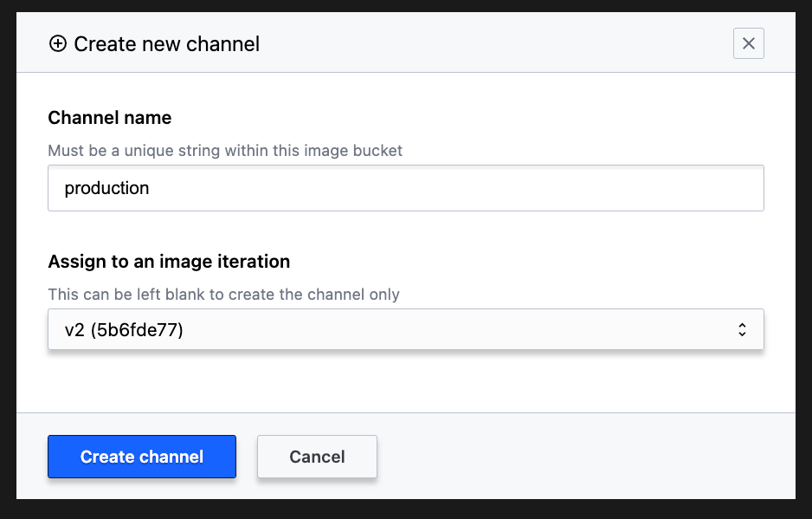Cancel the channel creation
The height and width of the screenshot is (519, 812).
point(317,457)
